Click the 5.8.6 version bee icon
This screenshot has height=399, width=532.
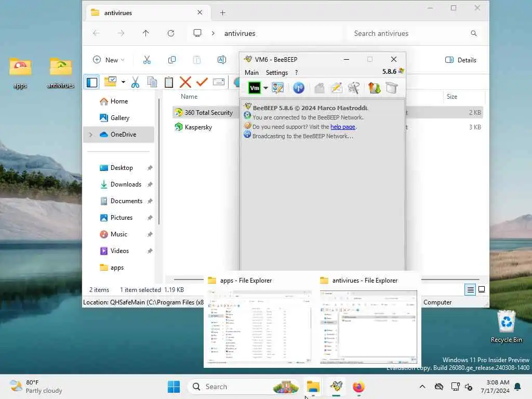(402, 71)
